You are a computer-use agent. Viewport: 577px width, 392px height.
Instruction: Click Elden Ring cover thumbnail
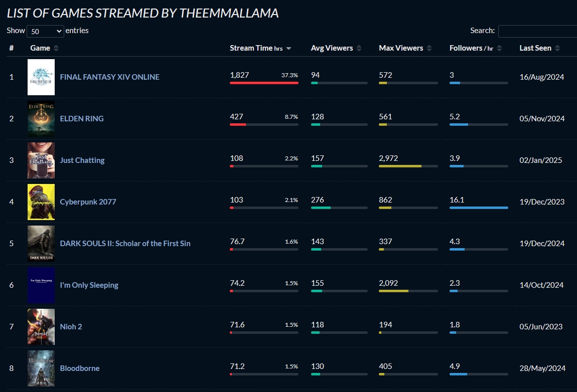pyautogui.click(x=41, y=119)
